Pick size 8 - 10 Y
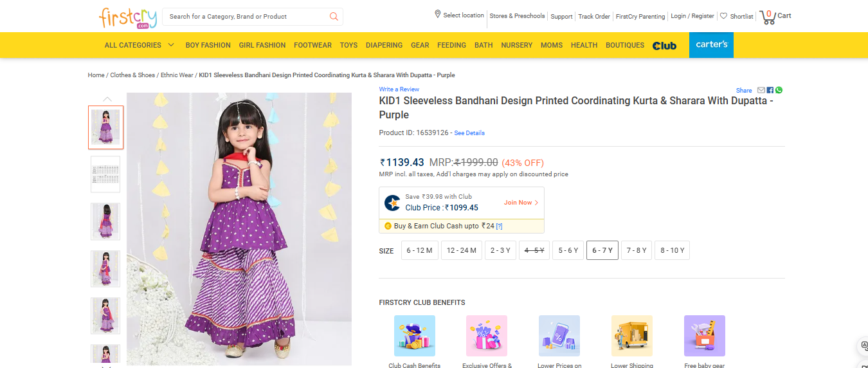The height and width of the screenshot is (368, 868). 673,250
